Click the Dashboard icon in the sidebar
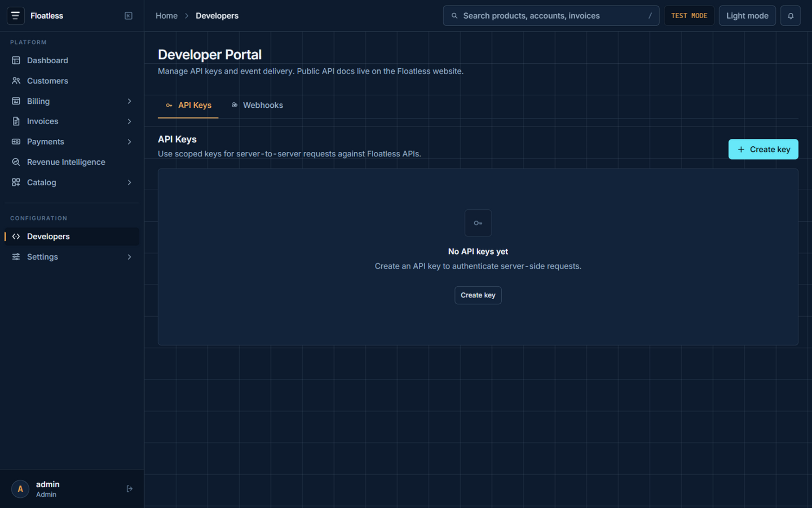 click(16, 60)
